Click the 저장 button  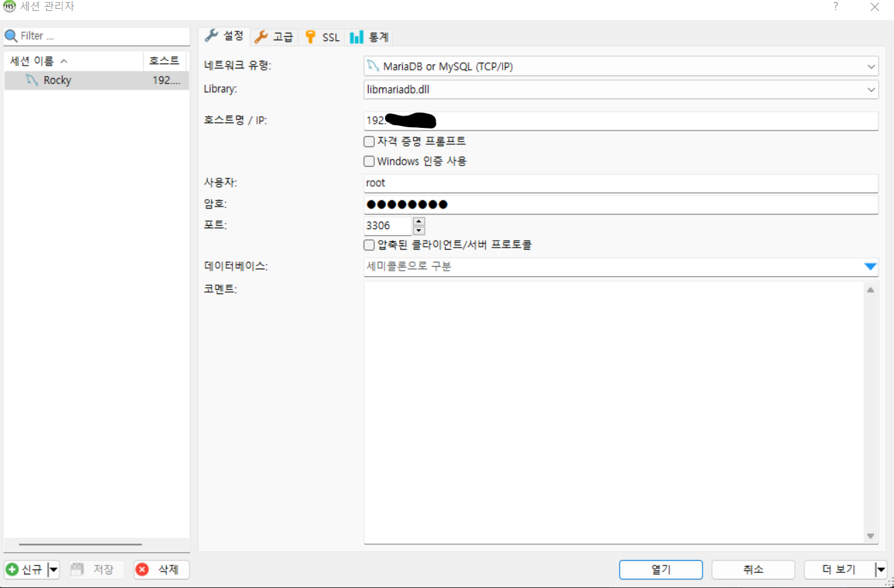pyautogui.click(x=96, y=570)
